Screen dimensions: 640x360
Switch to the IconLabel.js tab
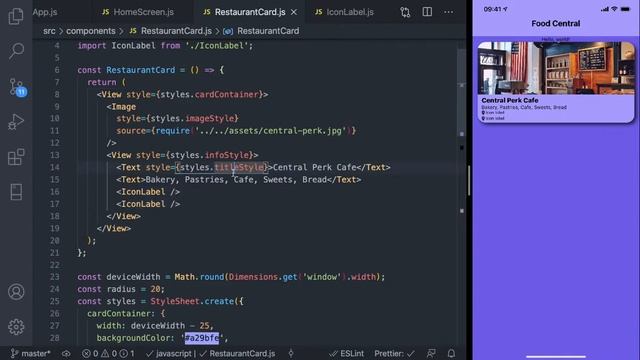(x=344, y=12)
